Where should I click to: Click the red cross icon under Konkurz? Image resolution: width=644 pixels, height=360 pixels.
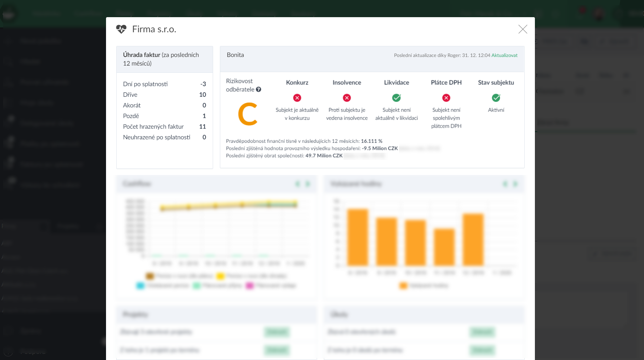(297, 98)
